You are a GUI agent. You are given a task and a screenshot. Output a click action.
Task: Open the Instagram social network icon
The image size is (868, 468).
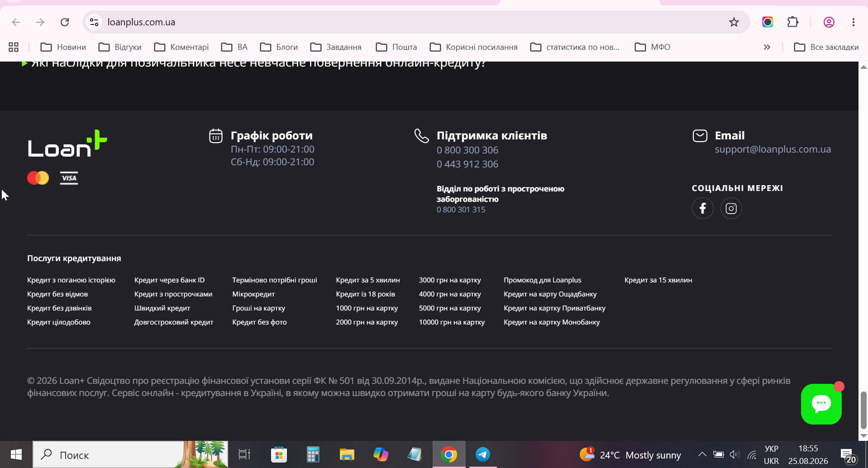coord(731,208)
